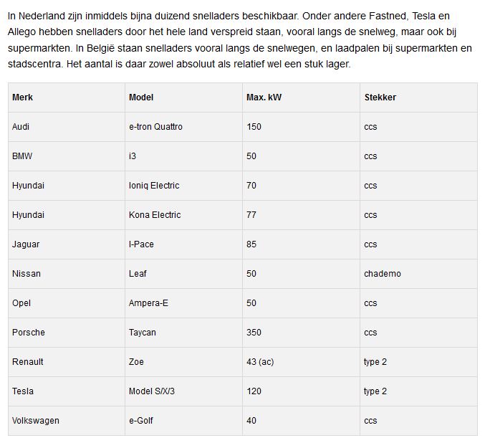This screenshot has width=490, height=448.
Task: Click the Model S/X/3 cell
Action: point(153,391)
